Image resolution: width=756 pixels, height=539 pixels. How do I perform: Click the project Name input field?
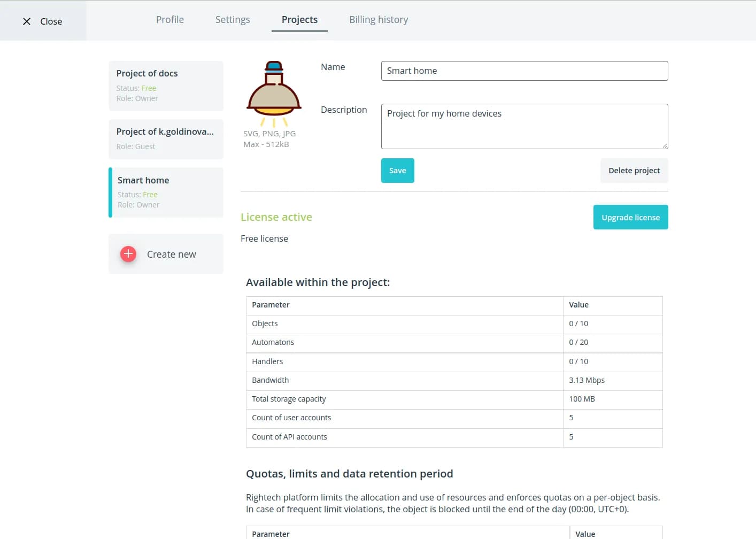coord(524,71)
